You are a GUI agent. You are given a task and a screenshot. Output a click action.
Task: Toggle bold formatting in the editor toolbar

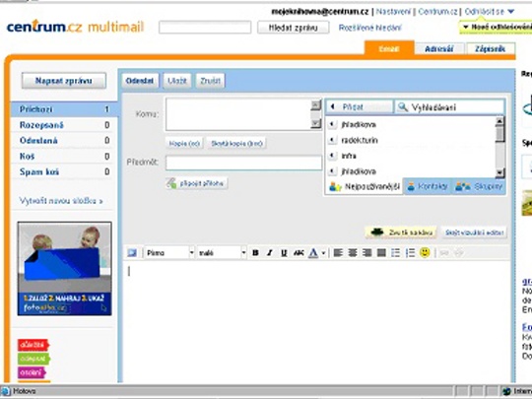click(x=255, y=253)
